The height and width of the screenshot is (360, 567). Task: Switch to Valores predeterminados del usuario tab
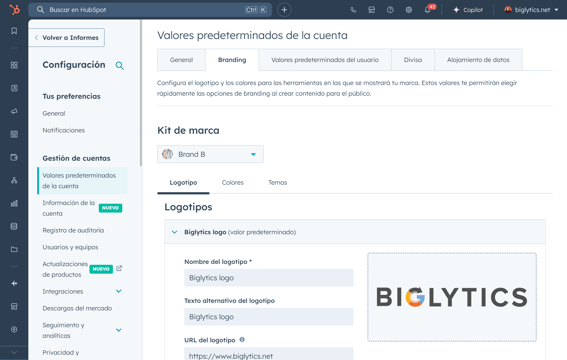pos(325,60)
